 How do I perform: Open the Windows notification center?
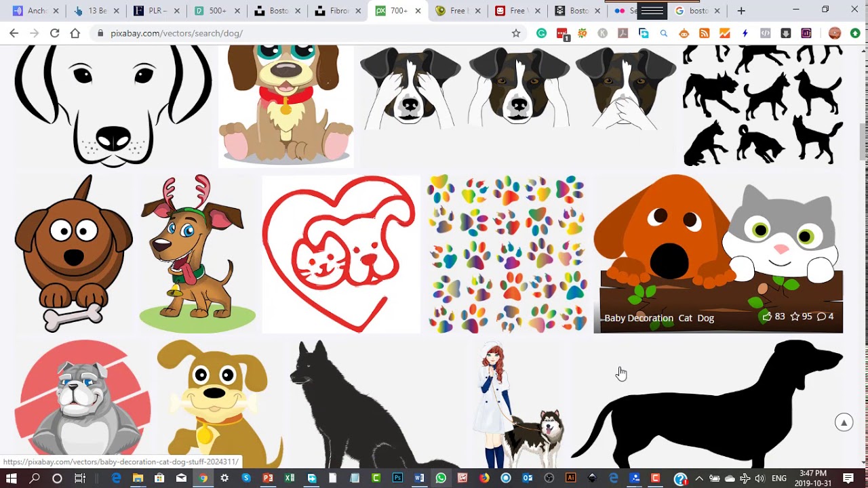coord(848,479)
